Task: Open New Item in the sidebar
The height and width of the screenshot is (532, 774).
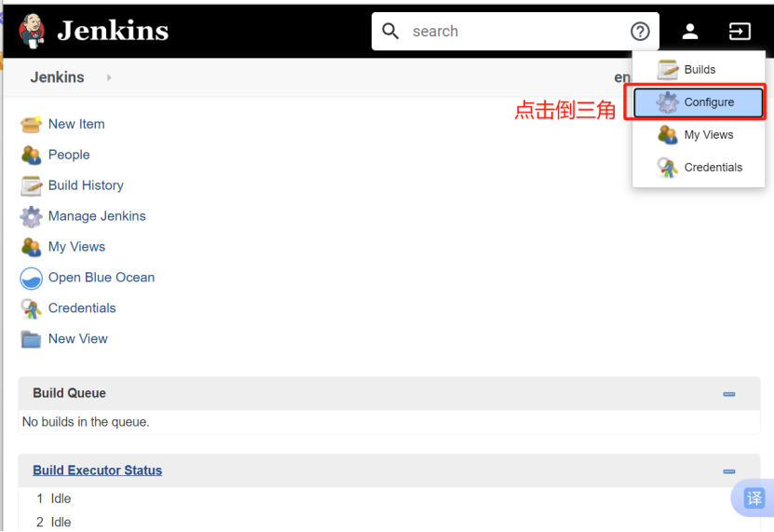Action: (76, 124)
